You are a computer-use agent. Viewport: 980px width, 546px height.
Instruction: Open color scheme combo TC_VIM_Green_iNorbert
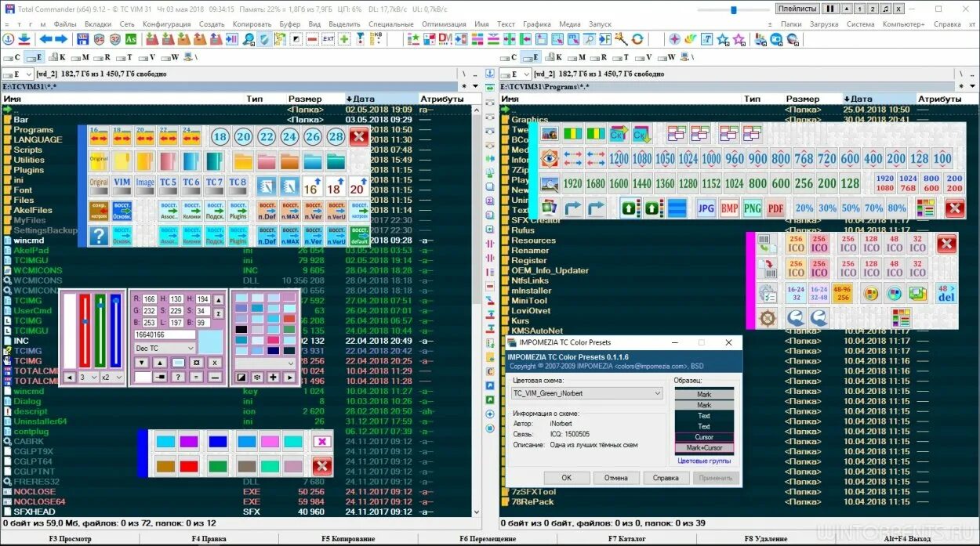click(x=586, y=393)
